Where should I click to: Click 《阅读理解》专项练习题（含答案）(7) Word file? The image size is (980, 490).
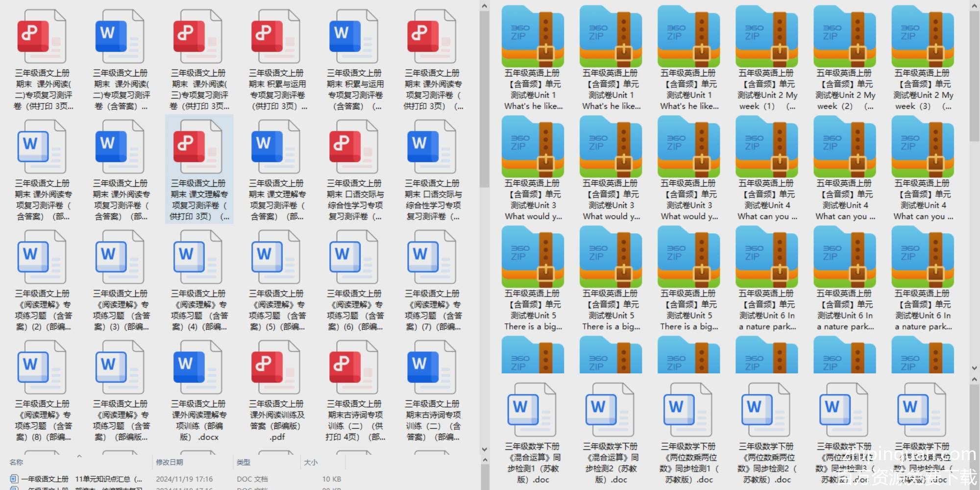[433, 280]
